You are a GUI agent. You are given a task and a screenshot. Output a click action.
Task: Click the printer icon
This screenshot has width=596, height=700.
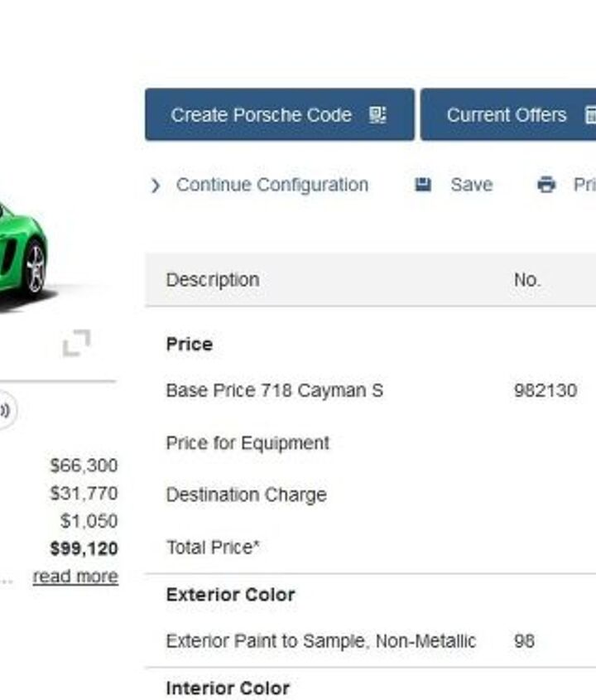(546, 185)
